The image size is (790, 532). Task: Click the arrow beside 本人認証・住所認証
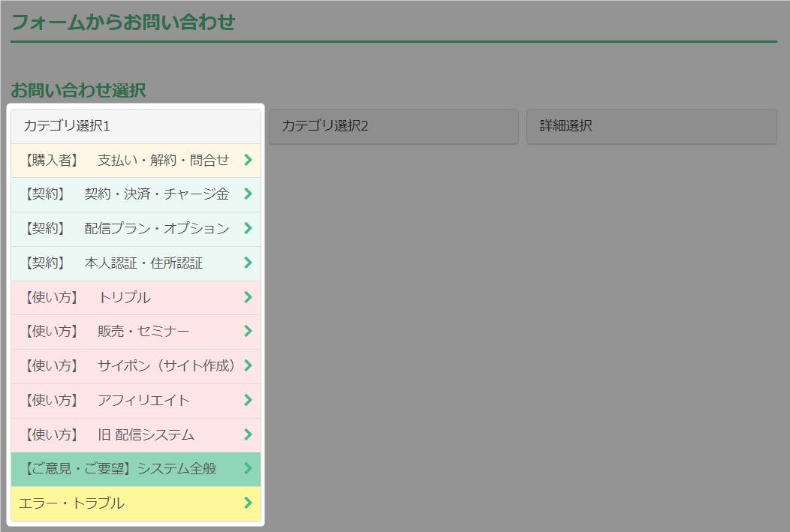coord(248,263)
